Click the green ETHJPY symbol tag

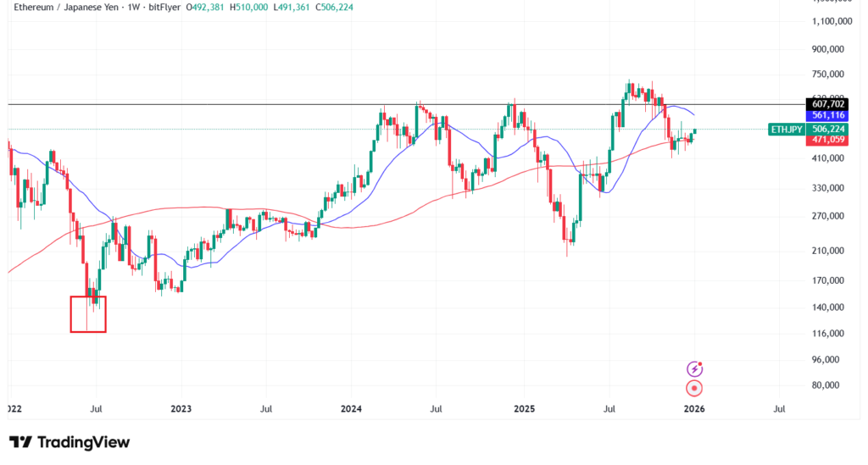[785, 130]
